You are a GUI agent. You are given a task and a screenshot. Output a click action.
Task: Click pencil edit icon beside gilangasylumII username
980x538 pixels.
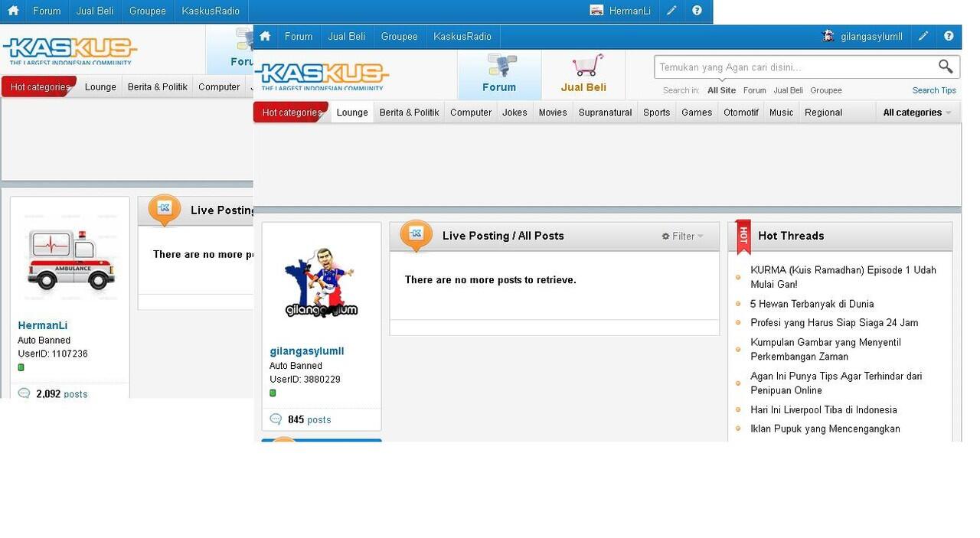(x=923, y=36)
